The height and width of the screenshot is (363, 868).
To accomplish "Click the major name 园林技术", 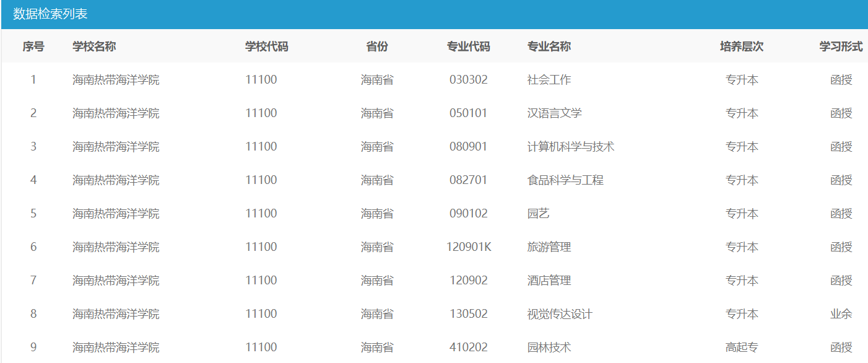I will pyautogui.click(x=549, y=348).
